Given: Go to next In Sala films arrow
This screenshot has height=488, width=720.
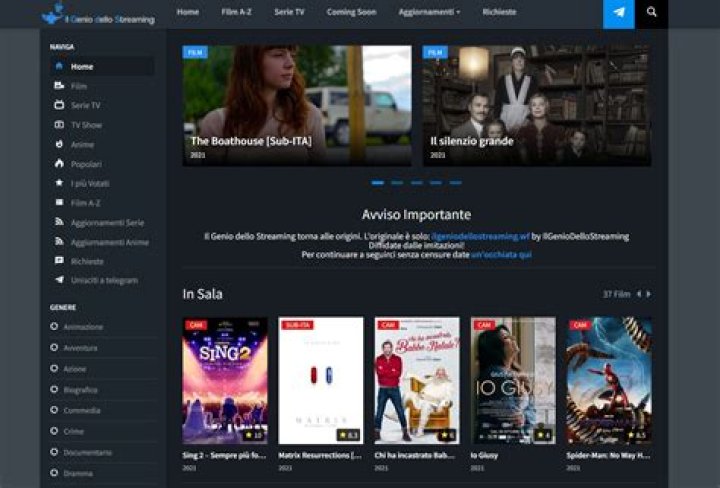Looking at the screenshot, I should tap(648, 294).
